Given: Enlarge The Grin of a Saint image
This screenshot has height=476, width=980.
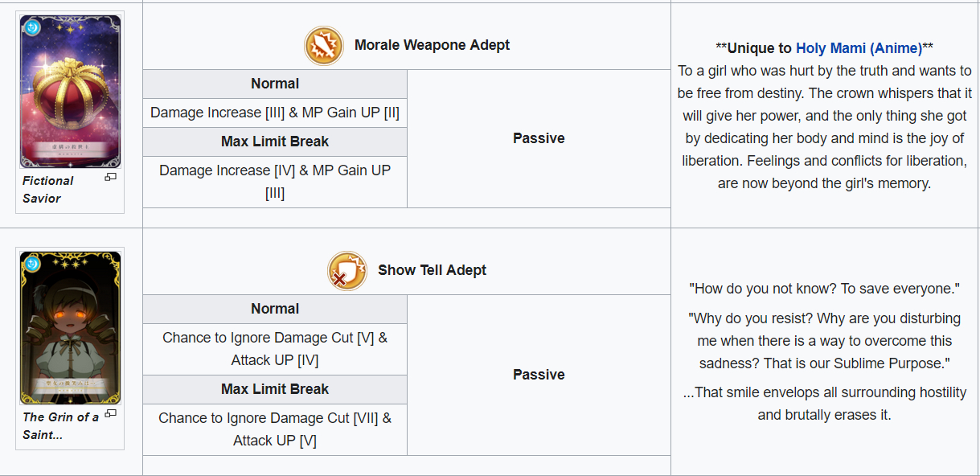Looking at the screenshot, I should click(x=111, y=413).
